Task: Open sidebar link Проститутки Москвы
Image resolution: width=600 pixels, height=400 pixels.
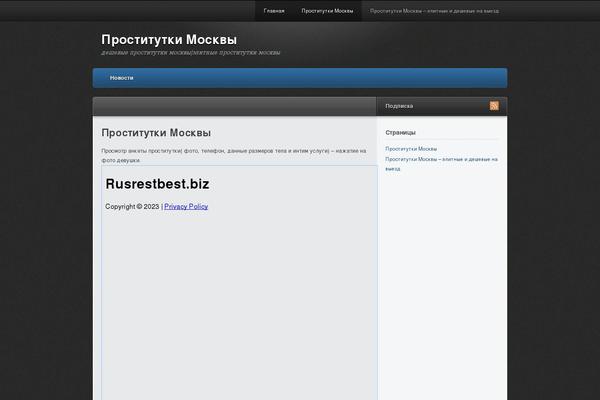Action: click(x=411, y=149)
